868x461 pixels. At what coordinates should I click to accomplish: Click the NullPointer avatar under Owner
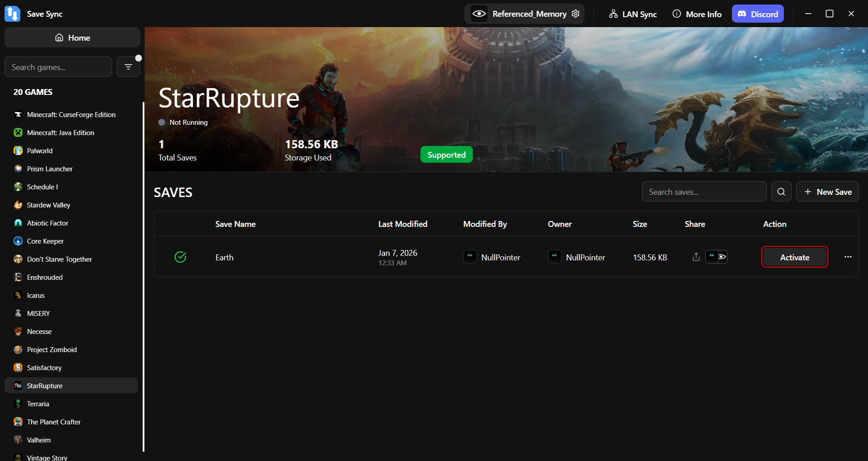tap(555, 257)
